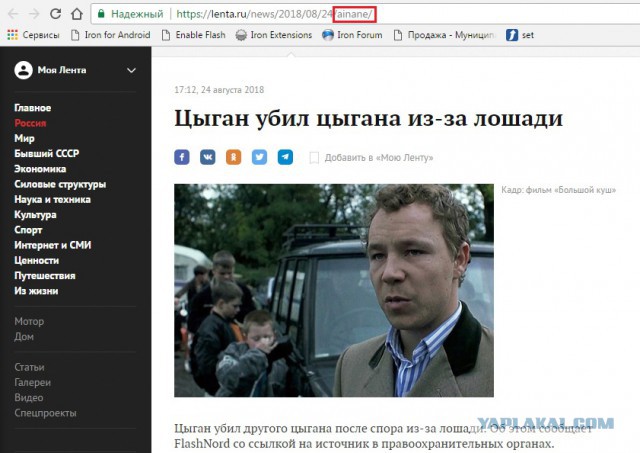This screenshot has height=453, width=640.
Task: Open the Силовые структуры section
Action: pos(60,184)
